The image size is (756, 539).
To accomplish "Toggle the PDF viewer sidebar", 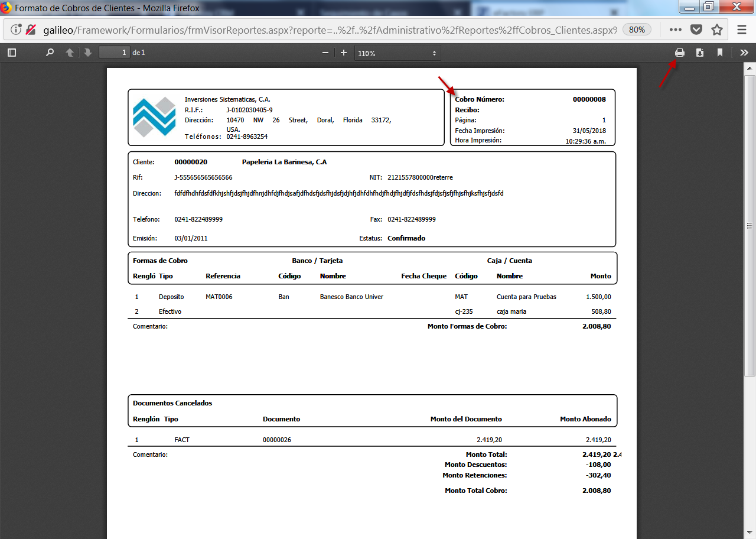I will (x=12, y=53).
